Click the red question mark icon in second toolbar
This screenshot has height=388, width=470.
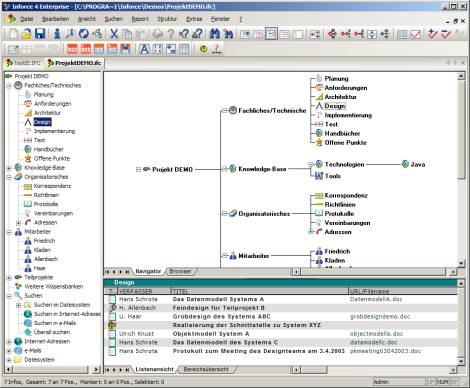[217, 49]
